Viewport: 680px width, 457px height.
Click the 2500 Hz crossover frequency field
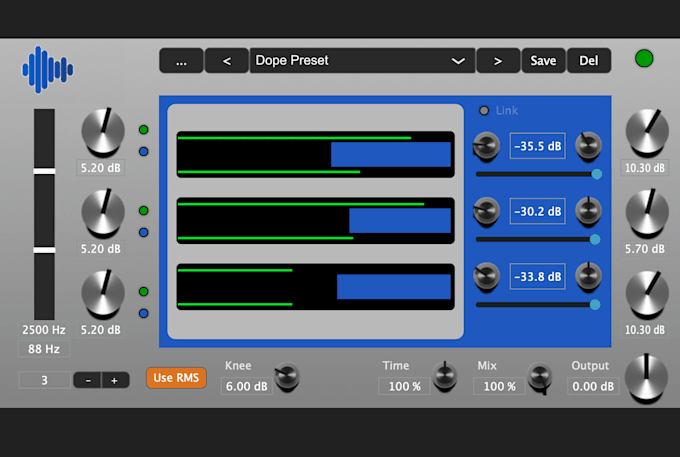(42, 329)
